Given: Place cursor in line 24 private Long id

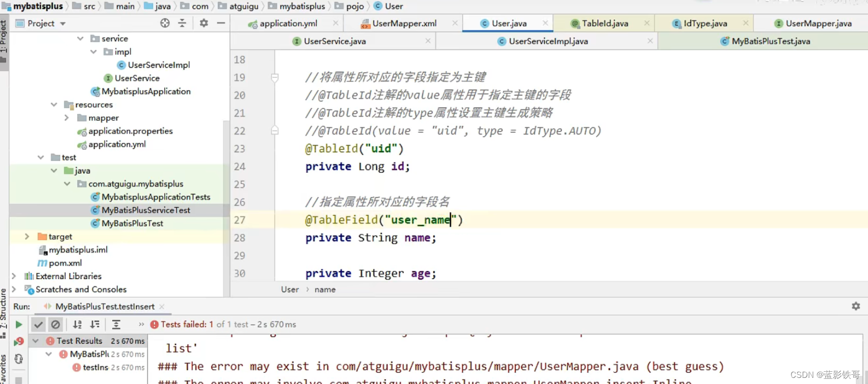Looking at the screenshot, I should click(x=357, y=166).
